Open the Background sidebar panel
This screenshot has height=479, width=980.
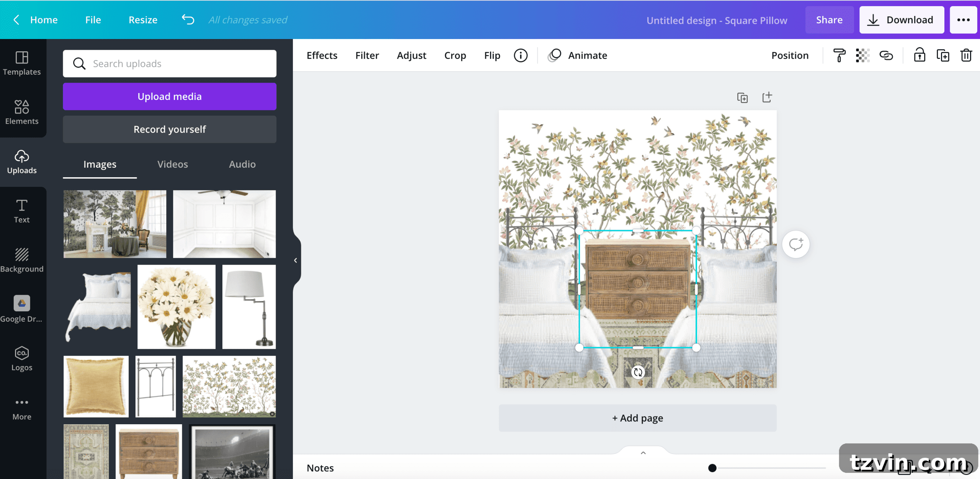click(x=22, y=260)
